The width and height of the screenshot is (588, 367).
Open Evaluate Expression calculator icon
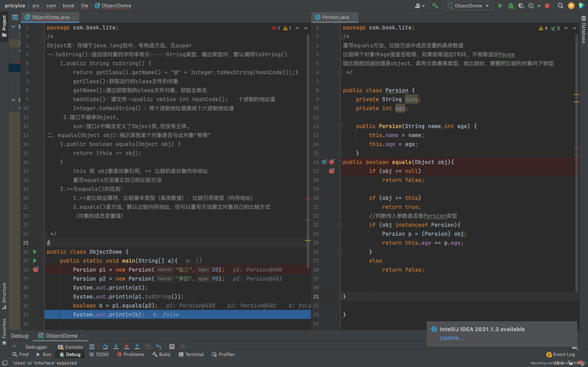coord(172,346)
